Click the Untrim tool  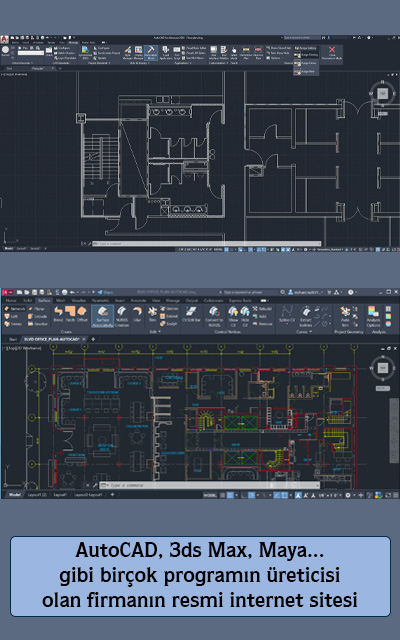coord(169,309)
